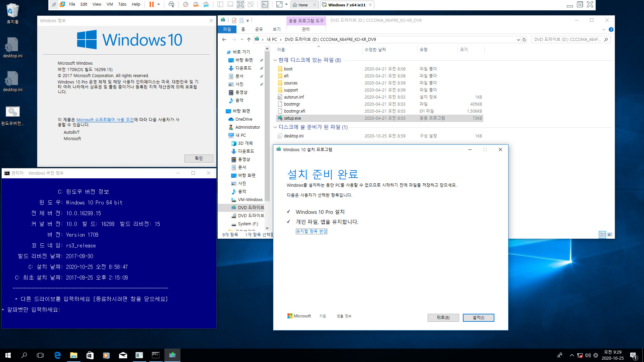Take a VM snapshot via clock-plus icon
644x362 pixels.
coord(186,5)
